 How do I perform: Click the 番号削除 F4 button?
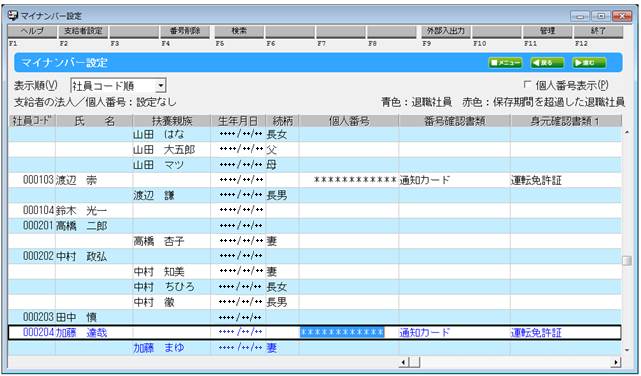(x=185, y=31)
